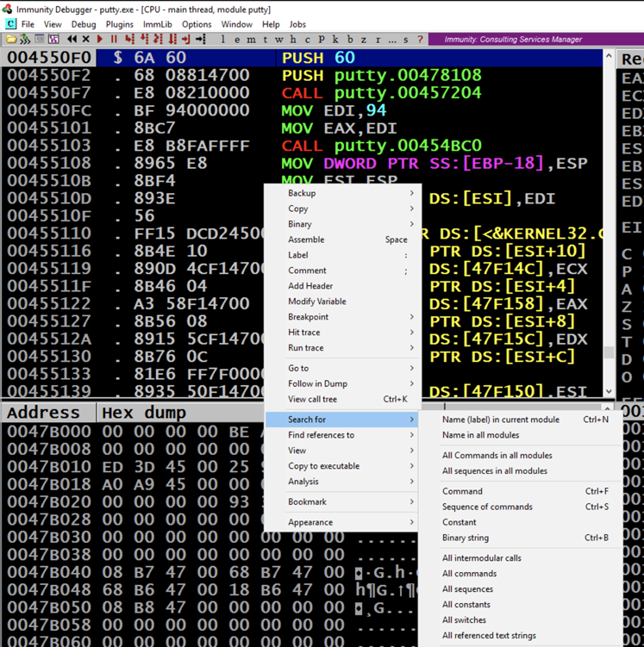The image size is (644, 647).
Task: Show Breakpoints with 'b' button
Action: pos(350,40)
